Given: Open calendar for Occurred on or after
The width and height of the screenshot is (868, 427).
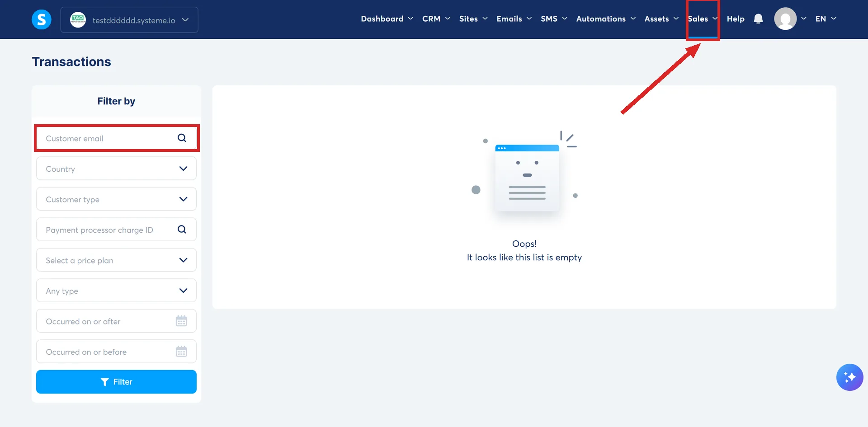Looking at the screenshot, I should (181, 321).
